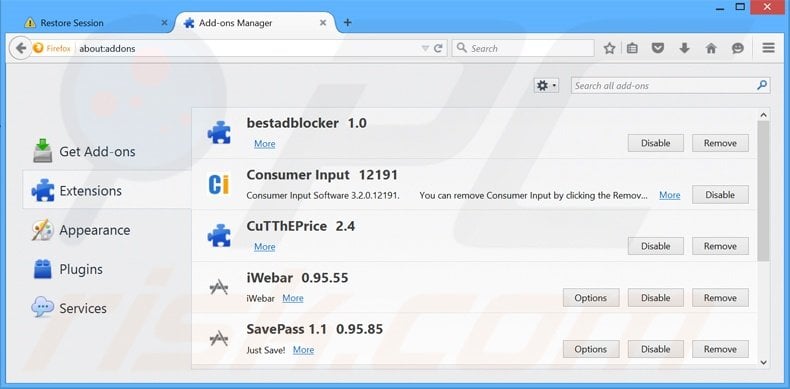The width and height of the screenshot is (790, 389).
Task: Open the Downloads arrow icon
Action: tap(684, 48)
